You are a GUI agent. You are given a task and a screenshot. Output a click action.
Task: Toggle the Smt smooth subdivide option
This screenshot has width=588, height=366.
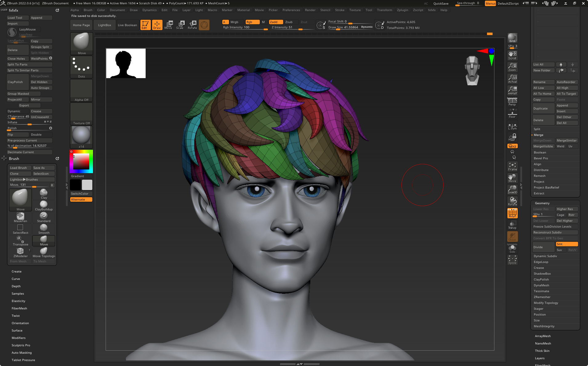(x=567, y=244)
